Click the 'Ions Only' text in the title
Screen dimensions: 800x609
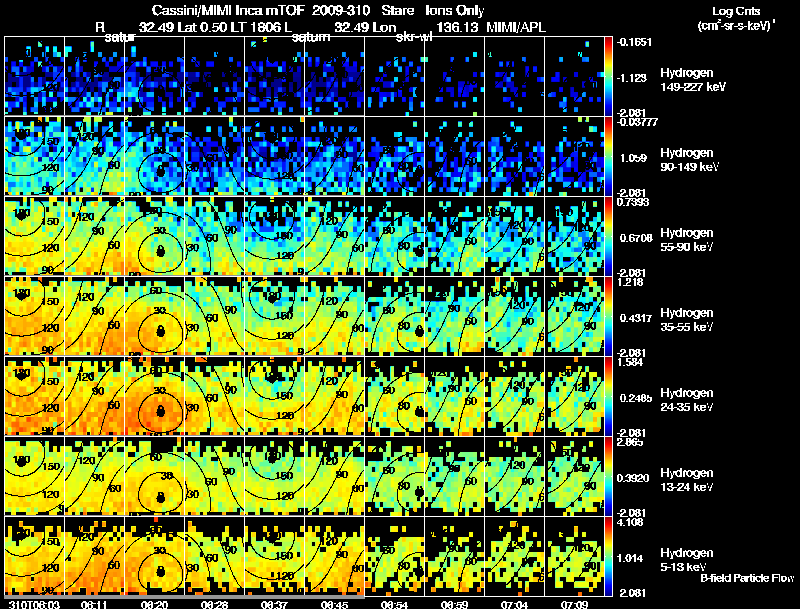(x=455, y=10)
